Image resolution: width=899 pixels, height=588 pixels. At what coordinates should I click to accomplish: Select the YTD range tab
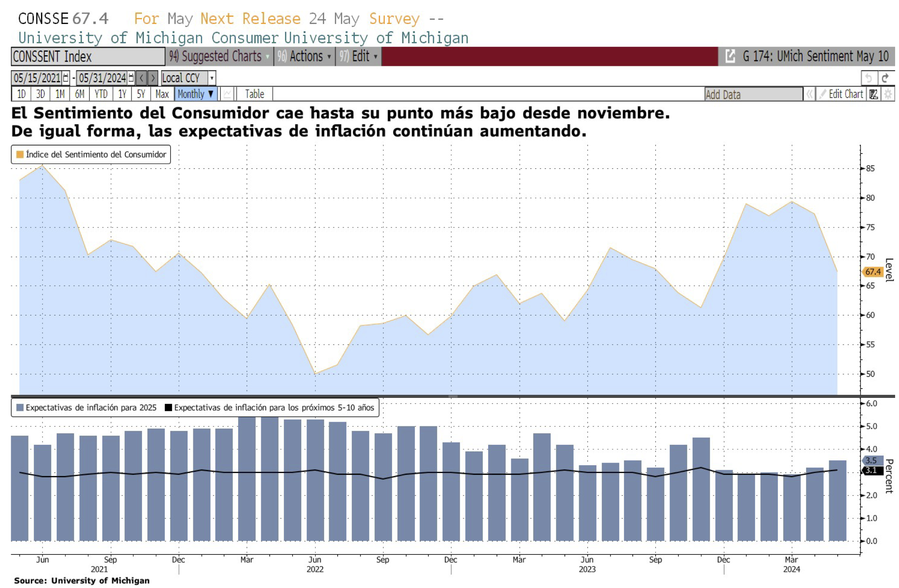click(101, 94)
